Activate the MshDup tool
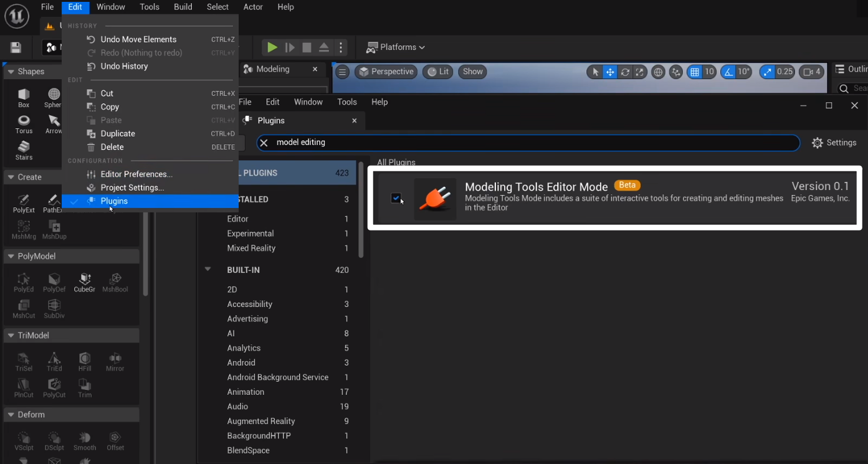Screen dimensions: 868x464 pyautogui.click(x=54, y=230)
